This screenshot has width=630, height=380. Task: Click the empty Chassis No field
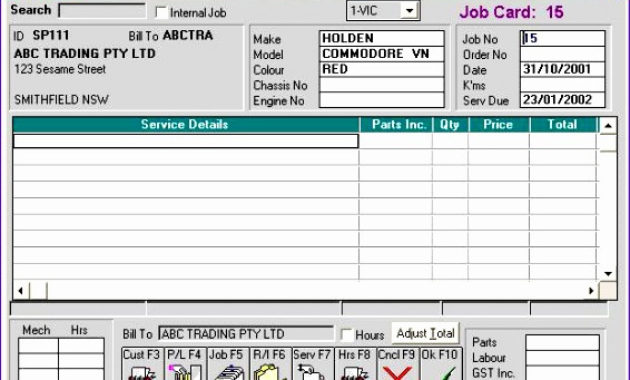[382, 85]
